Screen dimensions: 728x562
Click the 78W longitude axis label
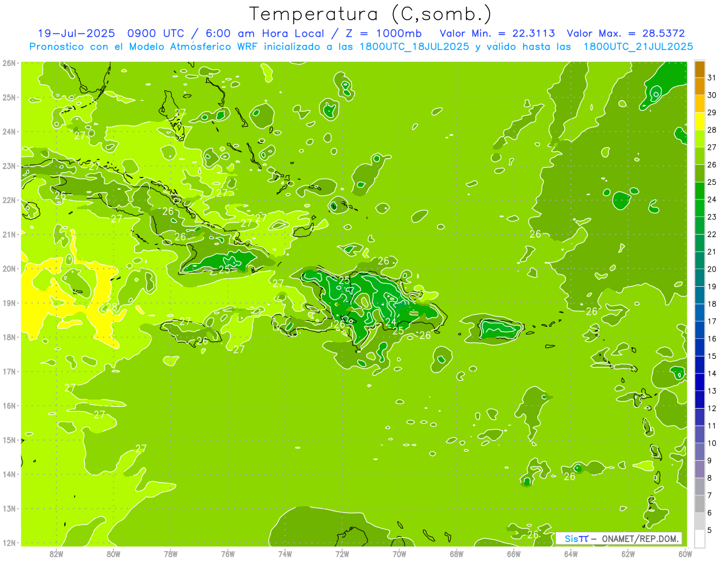click(171, 554)
